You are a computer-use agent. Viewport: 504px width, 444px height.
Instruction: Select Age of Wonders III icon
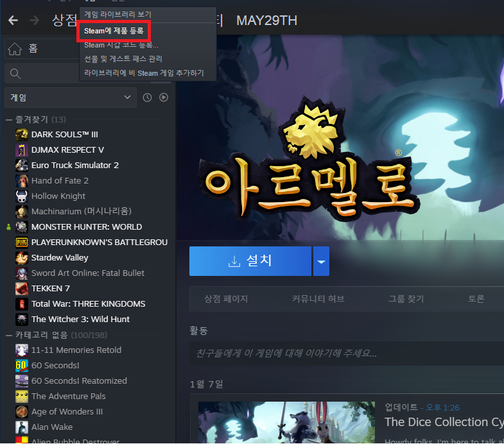tap(22, 412)
